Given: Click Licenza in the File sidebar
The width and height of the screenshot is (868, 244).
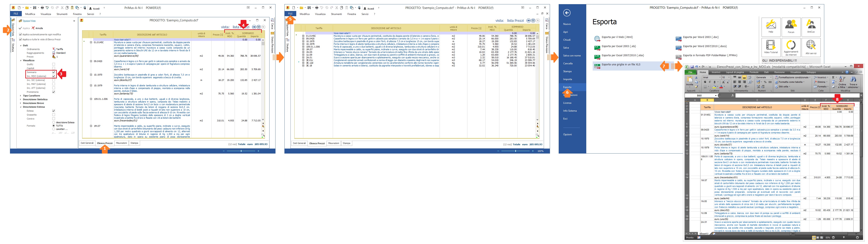Looking at the screenshot, I should [567, 103].
